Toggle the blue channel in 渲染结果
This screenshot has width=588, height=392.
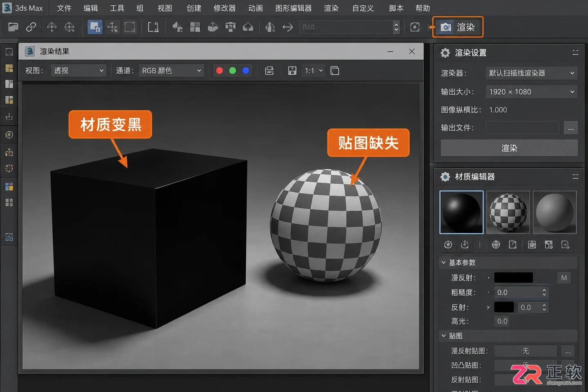click(x=246, y=71)
